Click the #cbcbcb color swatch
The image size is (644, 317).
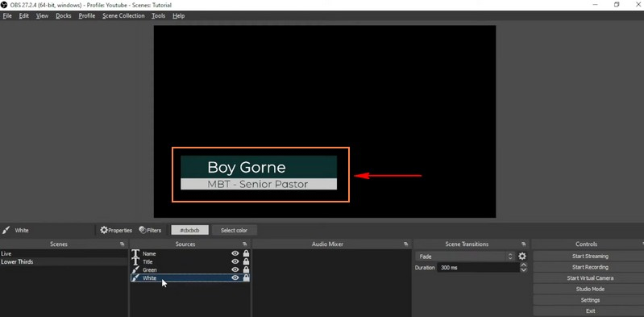click(189, 230)
